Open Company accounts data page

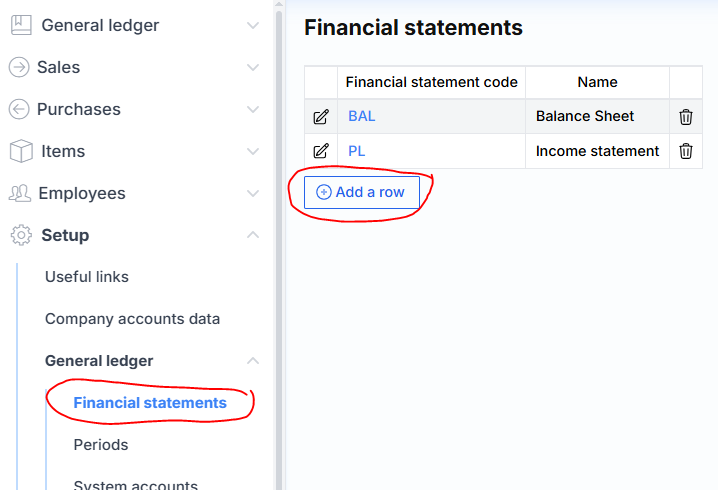(x=132, y=319)
